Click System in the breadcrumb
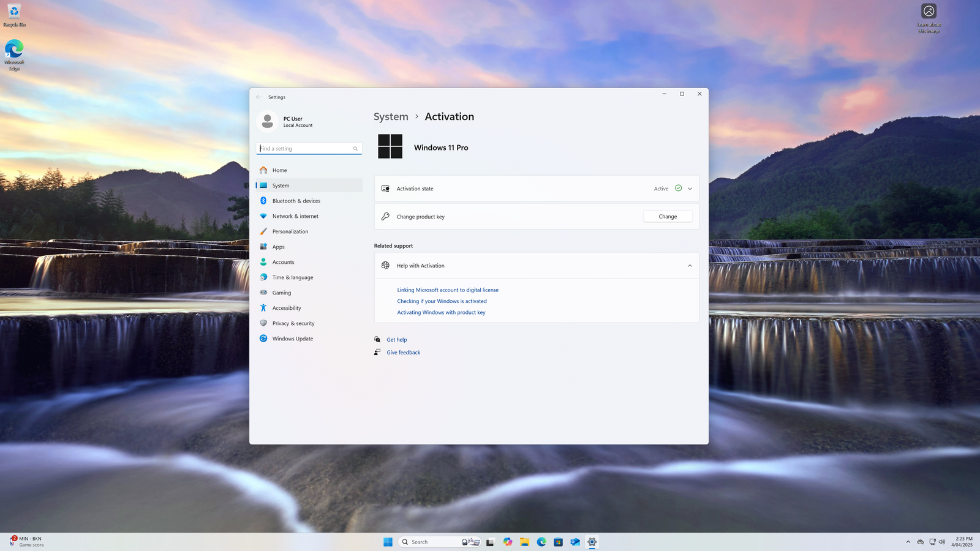 coord(391,116)
